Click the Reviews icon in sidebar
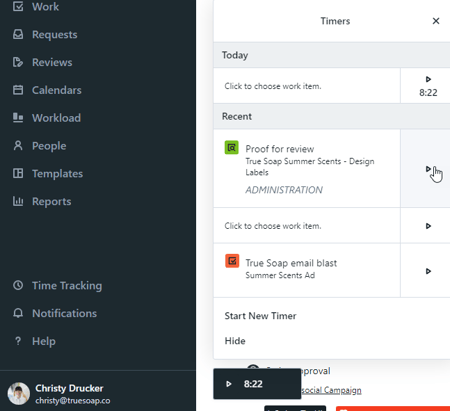This screenshot has height=411, width=450. point(18,62)
